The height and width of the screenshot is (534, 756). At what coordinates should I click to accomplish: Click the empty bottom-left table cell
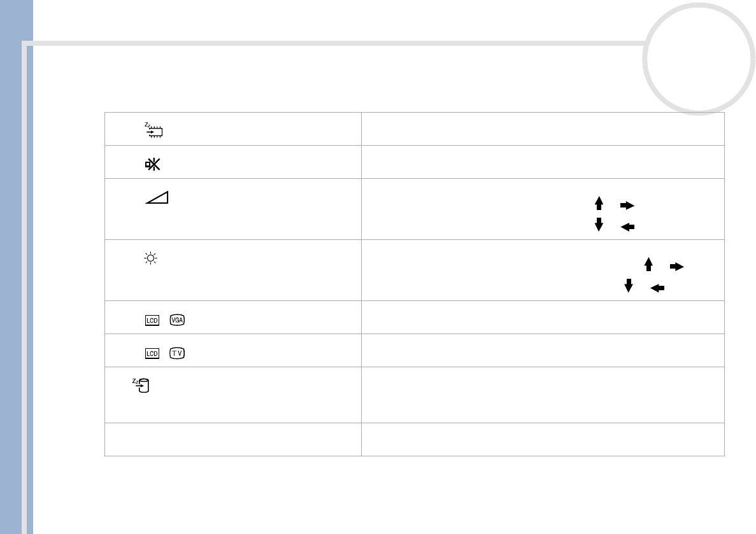[232, 439]
